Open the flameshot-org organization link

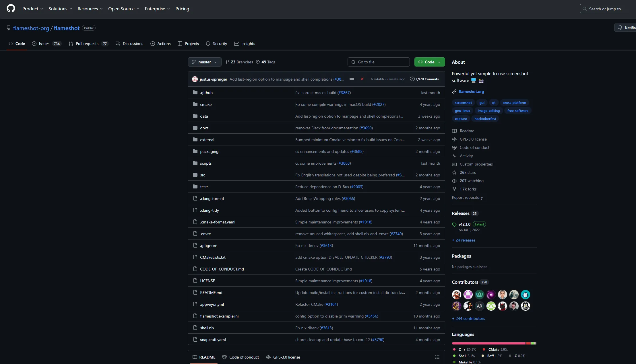[x=31, y=28]
